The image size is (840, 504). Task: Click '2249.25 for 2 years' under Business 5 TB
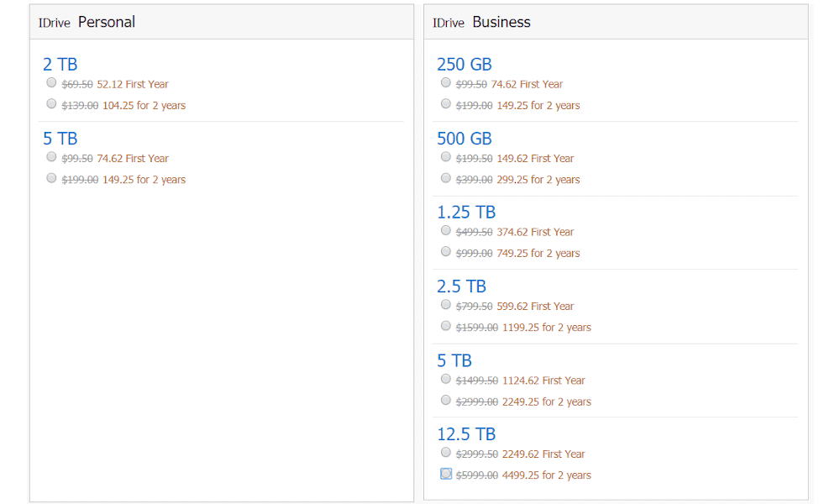pyautogui.click(x=547, y=402)
